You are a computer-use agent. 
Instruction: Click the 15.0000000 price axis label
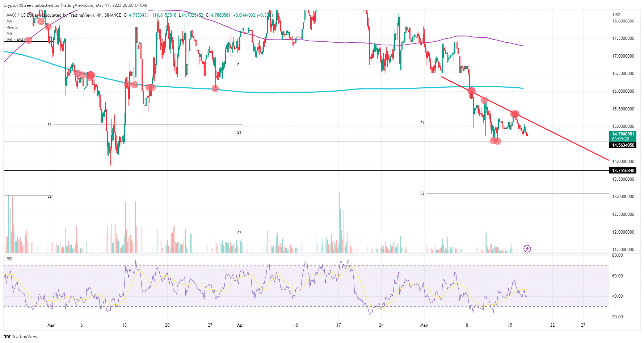coord(623,126)
